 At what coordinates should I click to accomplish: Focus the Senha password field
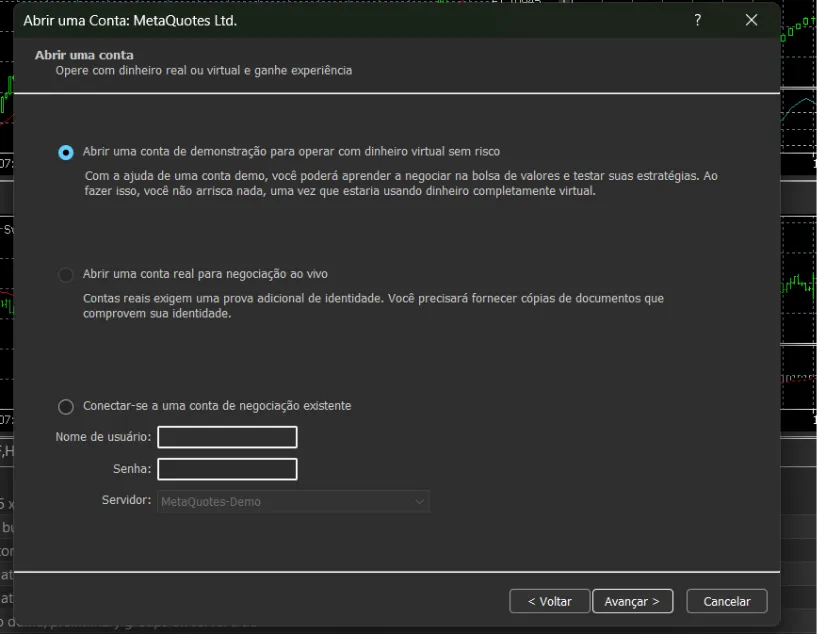click(227, 469)
